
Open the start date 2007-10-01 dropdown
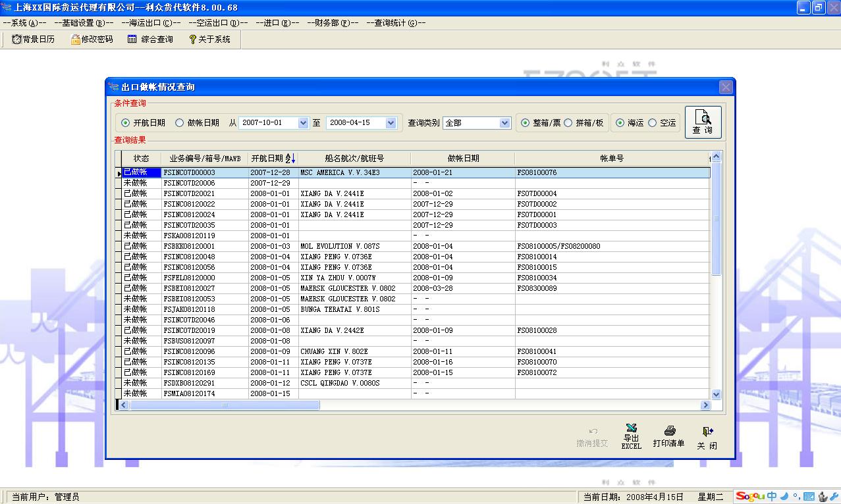(303, 123)
